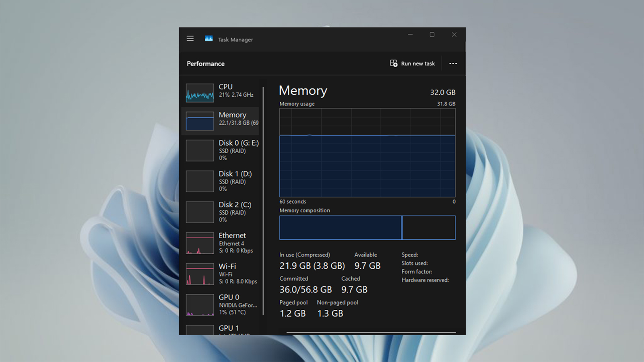Select Disk 2 (C:) thumbnail
644x362 pixels.
[200, 212]
